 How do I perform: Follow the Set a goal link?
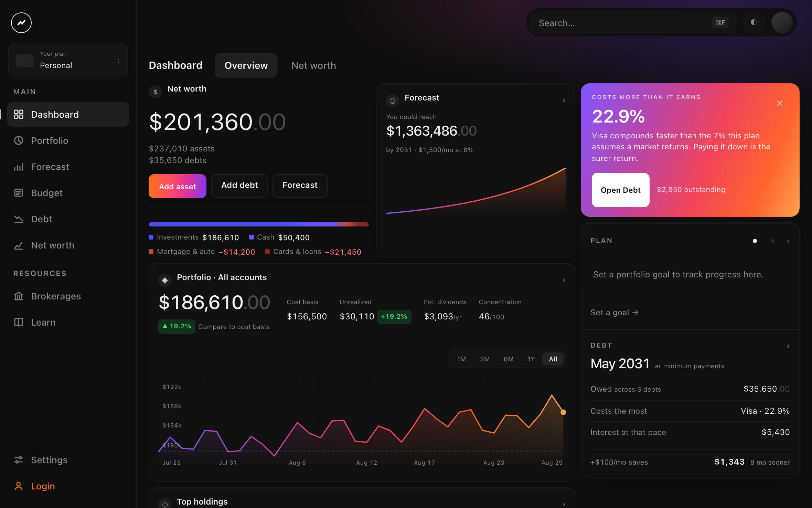click(x=615, y=312)
